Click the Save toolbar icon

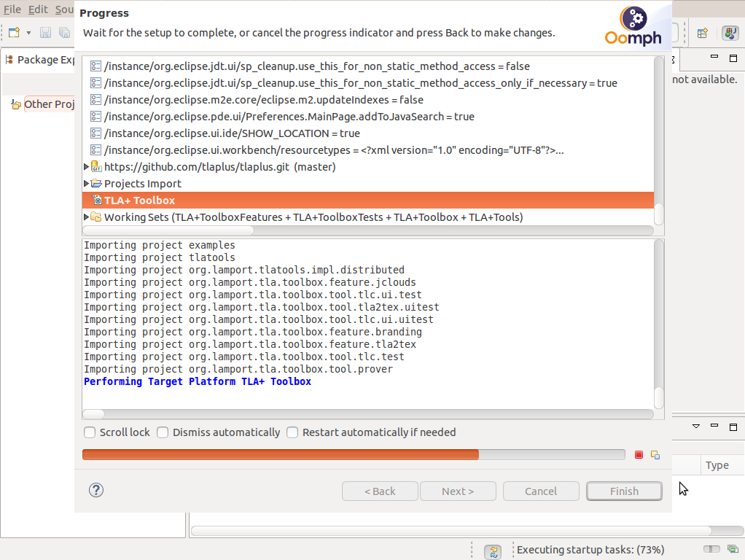click(45, 32)
